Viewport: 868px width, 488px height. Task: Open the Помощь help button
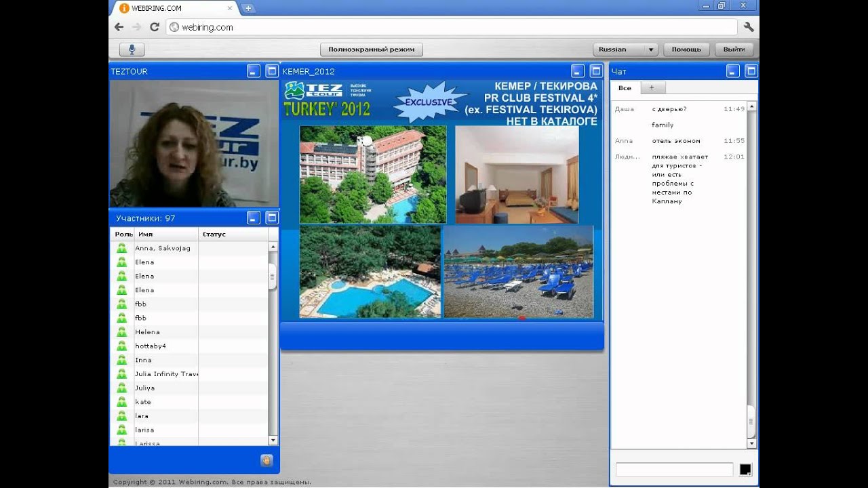tap(686, 49)
